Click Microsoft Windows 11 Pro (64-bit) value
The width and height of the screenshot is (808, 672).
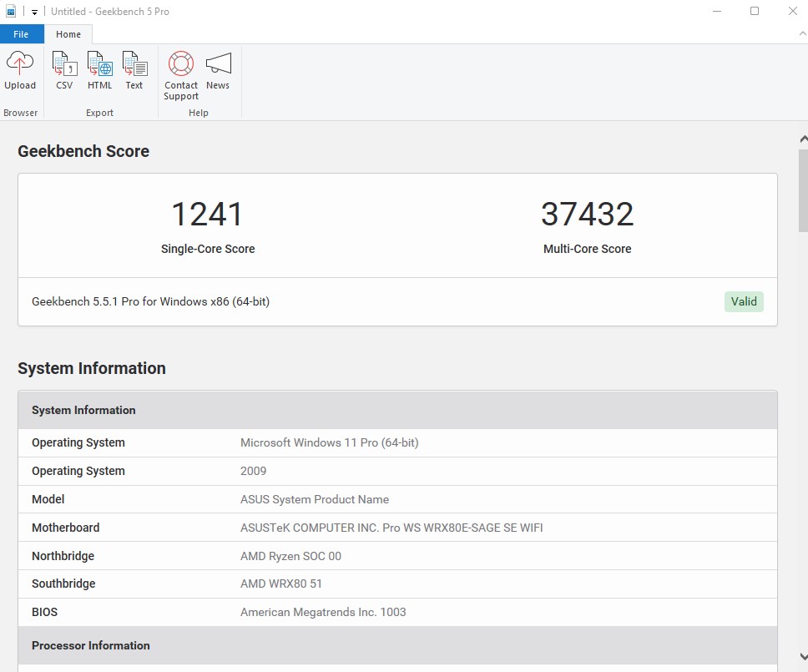(329, 442)
